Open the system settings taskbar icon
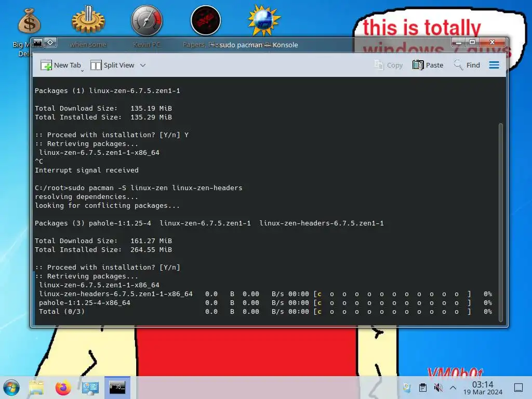The width and height of the screenshot is (532, 399). (x=90, y=388)
